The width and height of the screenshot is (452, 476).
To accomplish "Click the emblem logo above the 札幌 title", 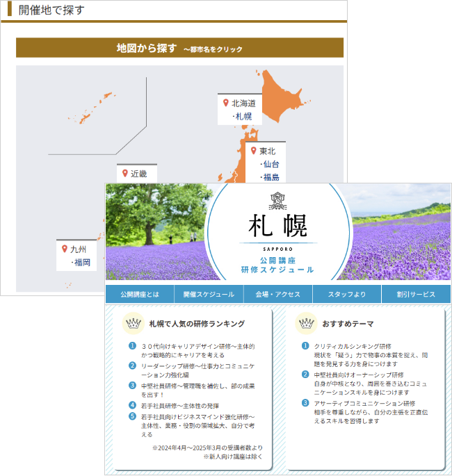I will (278, 201).
